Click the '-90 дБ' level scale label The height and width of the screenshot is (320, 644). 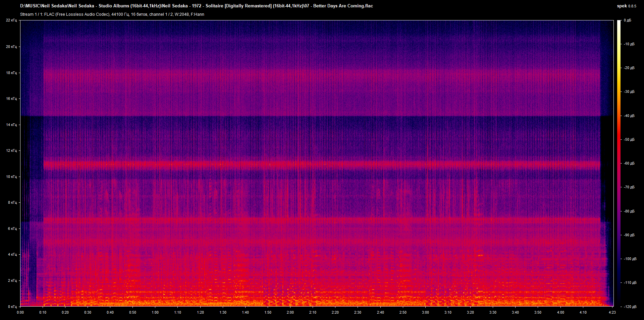pos(629,235)
